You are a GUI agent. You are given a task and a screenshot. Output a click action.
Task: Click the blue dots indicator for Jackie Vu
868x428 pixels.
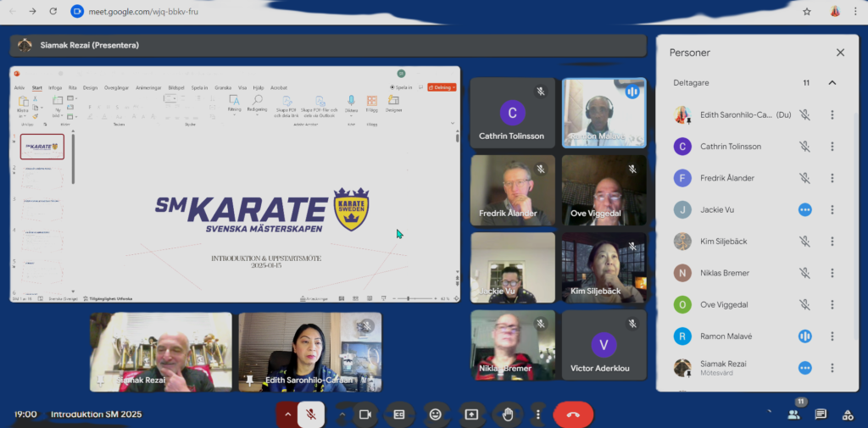pyautogui.click(x=805, y=210)
